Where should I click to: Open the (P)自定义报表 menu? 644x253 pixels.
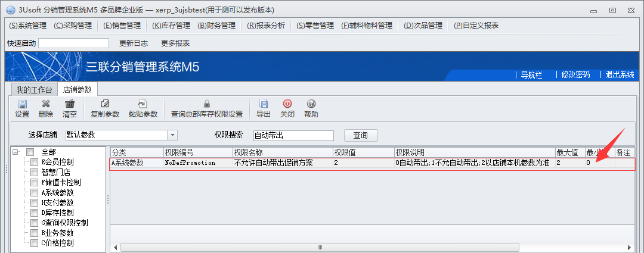click(476, 26)
